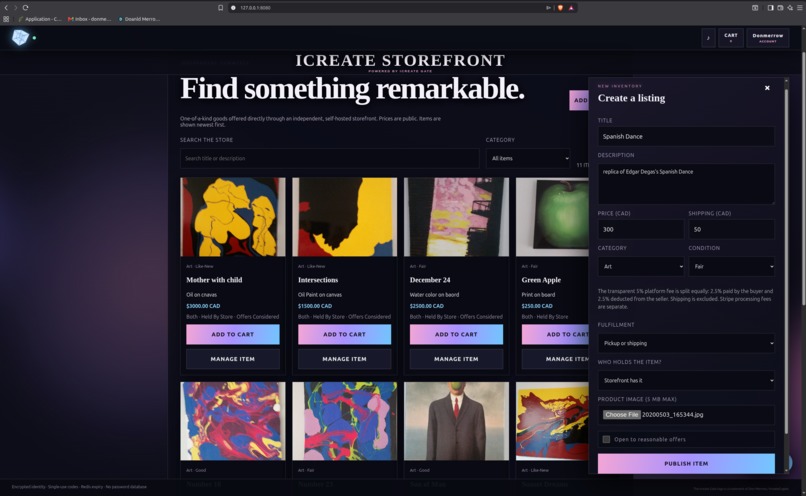Open the man in suit painting thumbnail

click(x=456, y=421)
